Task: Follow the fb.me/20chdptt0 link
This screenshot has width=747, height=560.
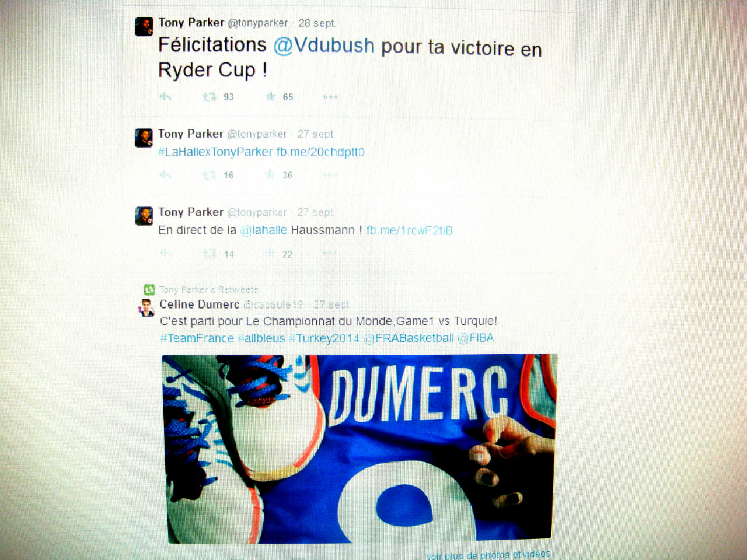Action: [320, 152]
